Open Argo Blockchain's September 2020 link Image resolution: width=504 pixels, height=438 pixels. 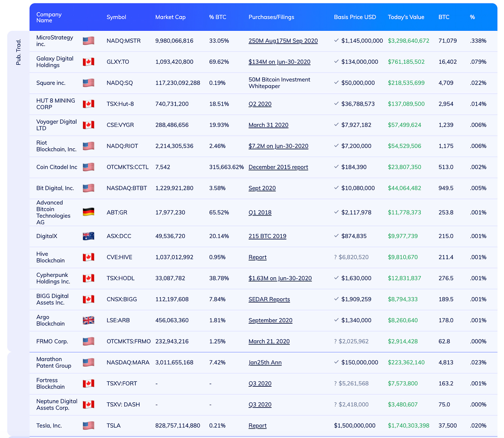[x=270, y=321]
